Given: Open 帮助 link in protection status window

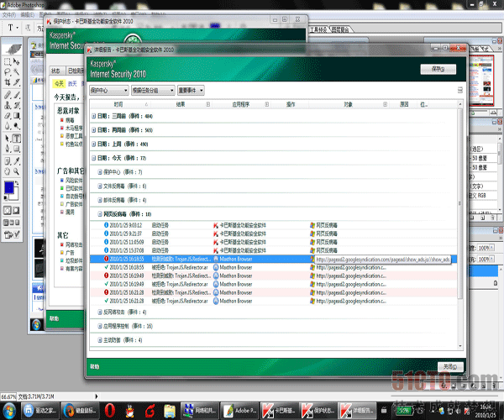Looking at the screenshot, I should click(x=55, y=318).
